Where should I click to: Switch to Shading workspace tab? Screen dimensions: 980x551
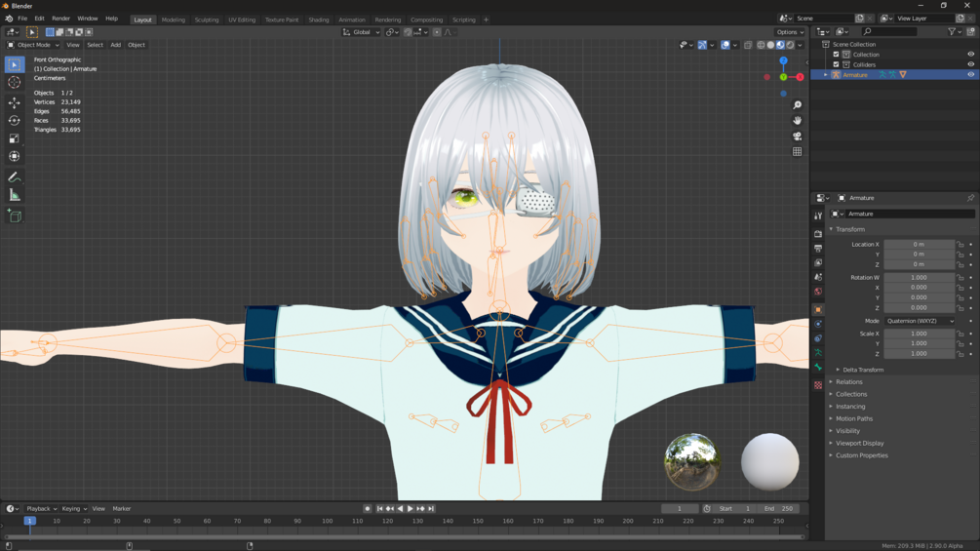coord(319,20)
